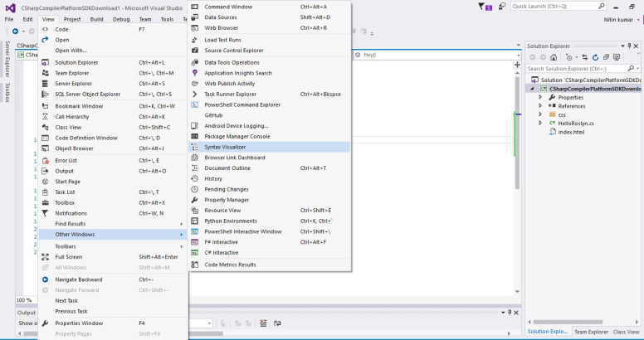Click the Toolbox icon in View menu
644x340 pixels.
click(45, 203)
